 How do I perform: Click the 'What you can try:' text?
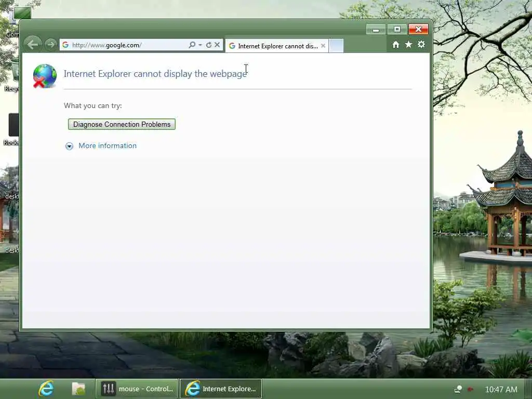[x=92, y=105]
